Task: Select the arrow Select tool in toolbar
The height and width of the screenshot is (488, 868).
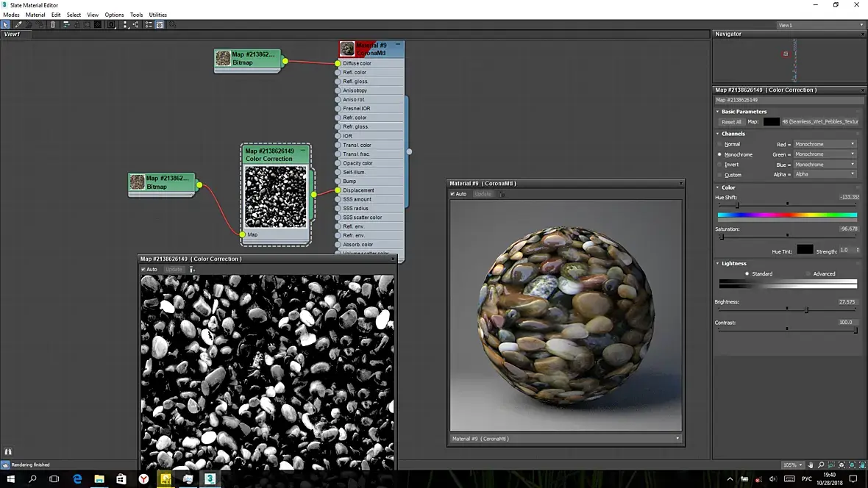Action: 6,24
